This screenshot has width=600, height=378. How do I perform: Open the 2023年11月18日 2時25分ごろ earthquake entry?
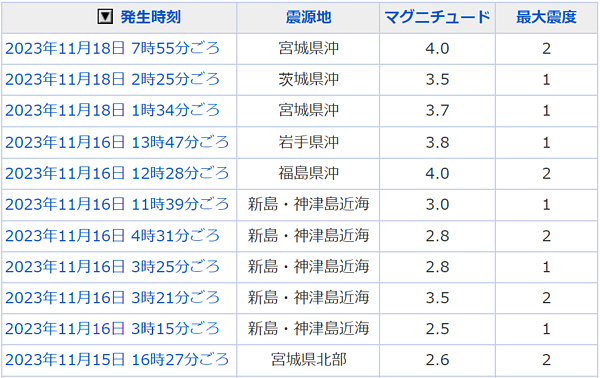point(112,80)
